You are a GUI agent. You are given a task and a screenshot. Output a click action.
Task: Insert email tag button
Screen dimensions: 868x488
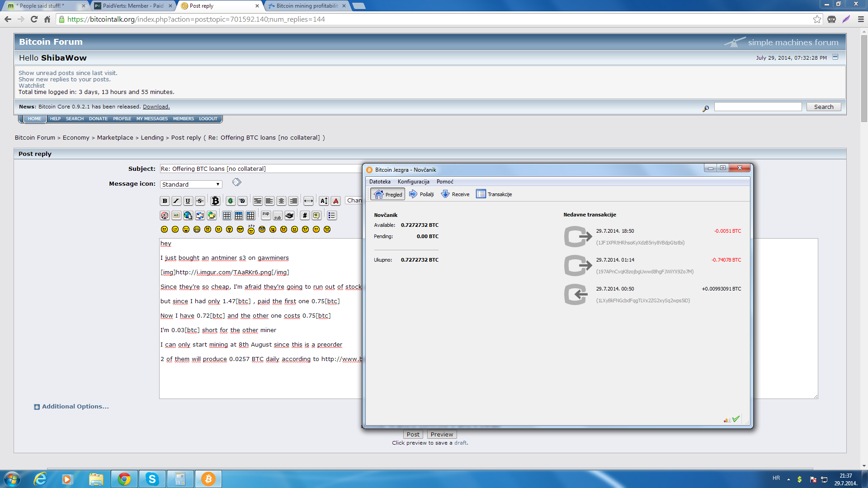coord(200,216)
